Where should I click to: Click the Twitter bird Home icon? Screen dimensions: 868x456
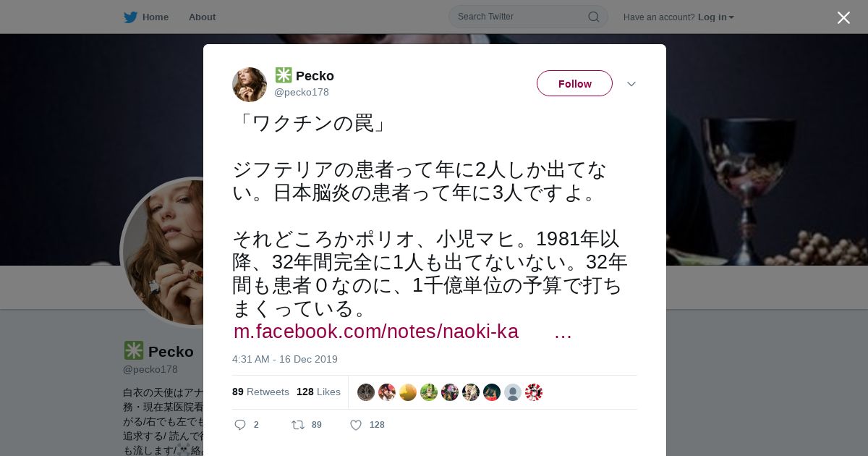pos(130,17)
